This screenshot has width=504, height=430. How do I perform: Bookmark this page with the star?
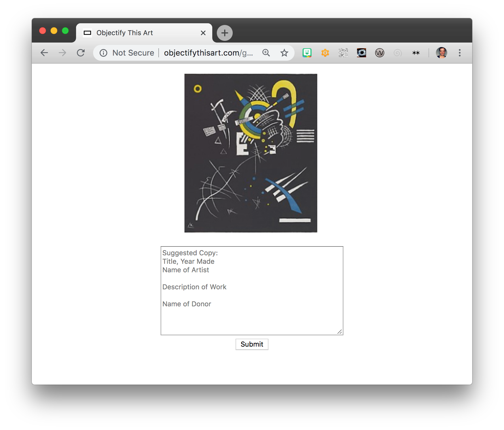(284, 53)
